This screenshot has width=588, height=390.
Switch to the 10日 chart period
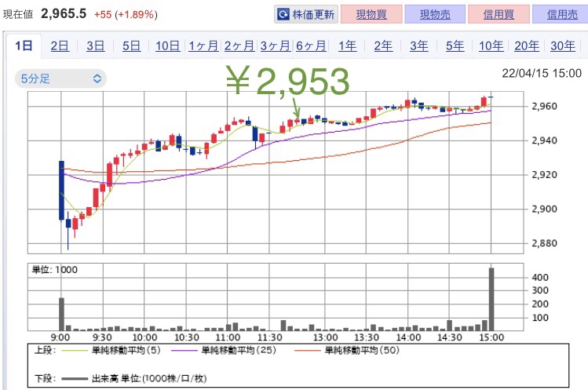[x=168, y=46]
